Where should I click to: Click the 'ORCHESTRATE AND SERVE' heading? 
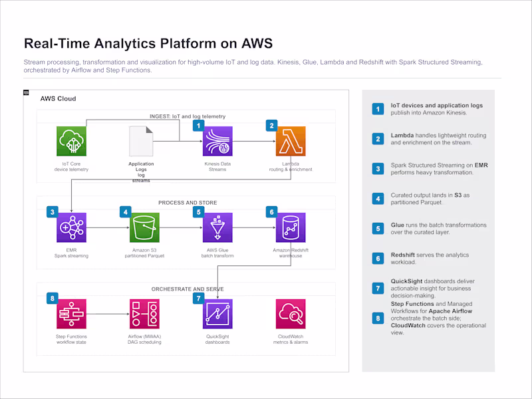click(x=188, y=289)
